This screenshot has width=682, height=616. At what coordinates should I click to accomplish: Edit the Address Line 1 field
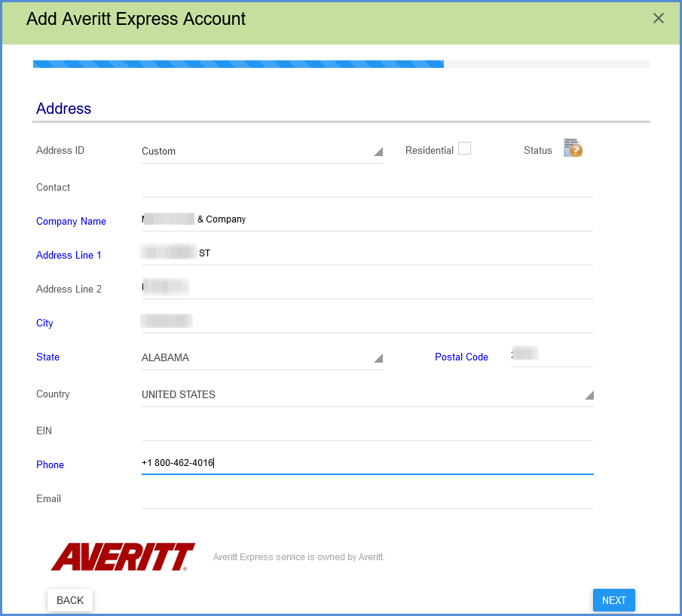pos(368,253)
